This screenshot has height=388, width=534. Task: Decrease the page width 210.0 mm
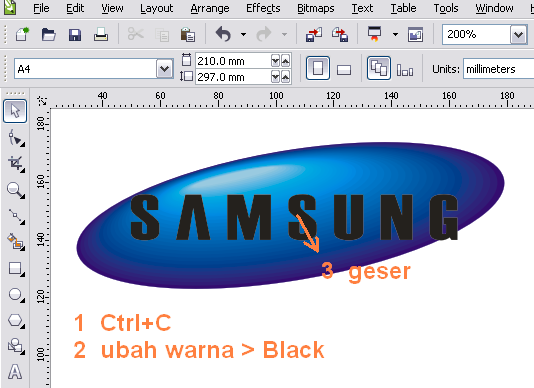point(275,61)
